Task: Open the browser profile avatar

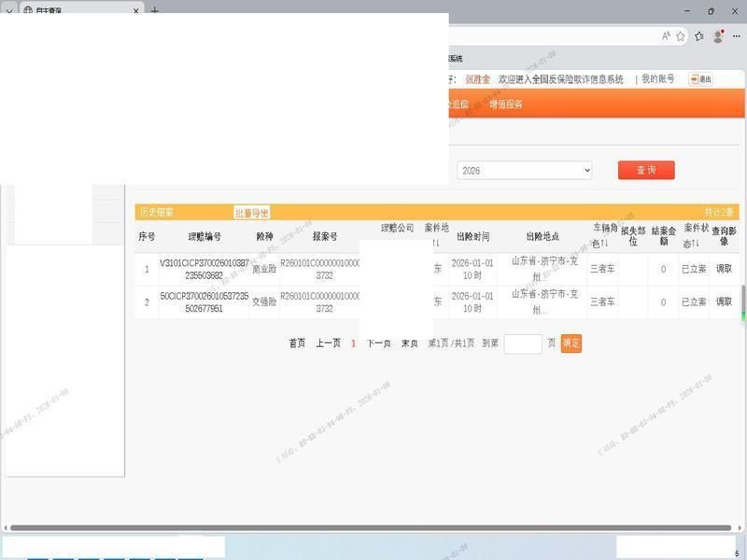Action: (x=718, y=36)
